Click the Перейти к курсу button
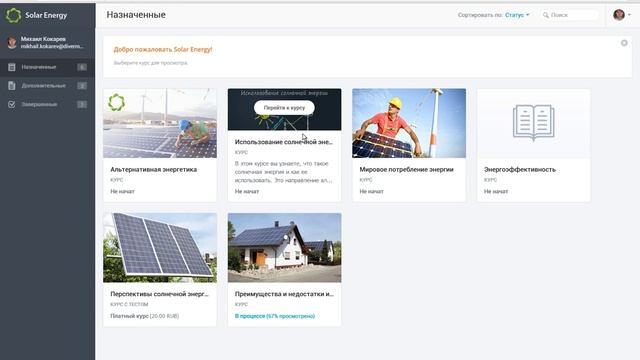The height and width of the screenshot is (360, 640). coord(284,108)
